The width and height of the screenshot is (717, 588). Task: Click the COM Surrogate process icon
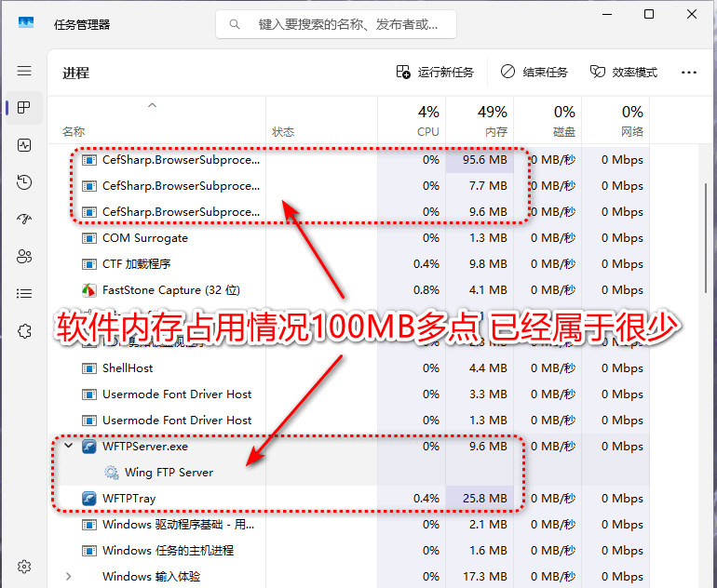click(88, 238)
